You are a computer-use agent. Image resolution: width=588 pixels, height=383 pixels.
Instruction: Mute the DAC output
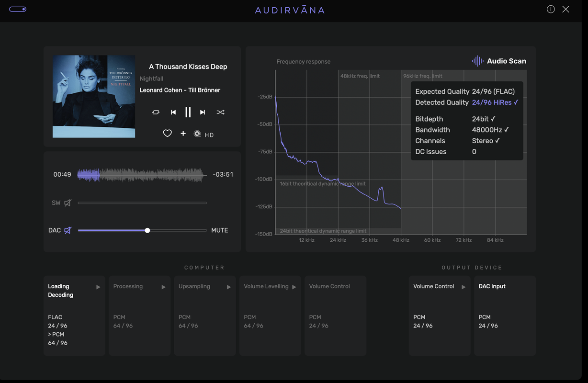point(220,230)
